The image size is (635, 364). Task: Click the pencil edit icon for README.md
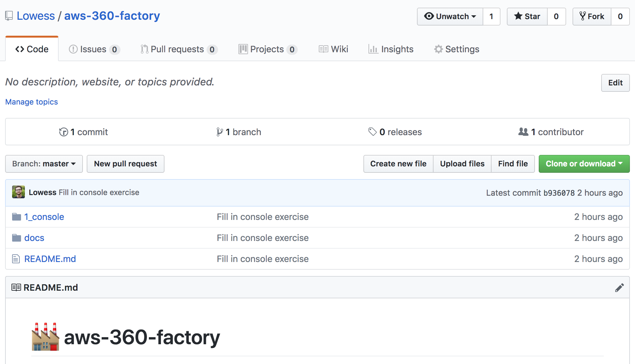tap(619, 288)
